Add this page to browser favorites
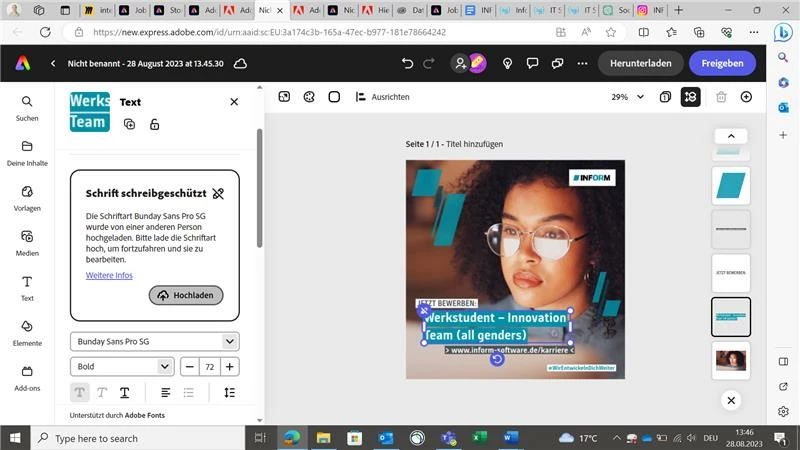800x450 pixels. pyautogui.click(x=611, y=32)
